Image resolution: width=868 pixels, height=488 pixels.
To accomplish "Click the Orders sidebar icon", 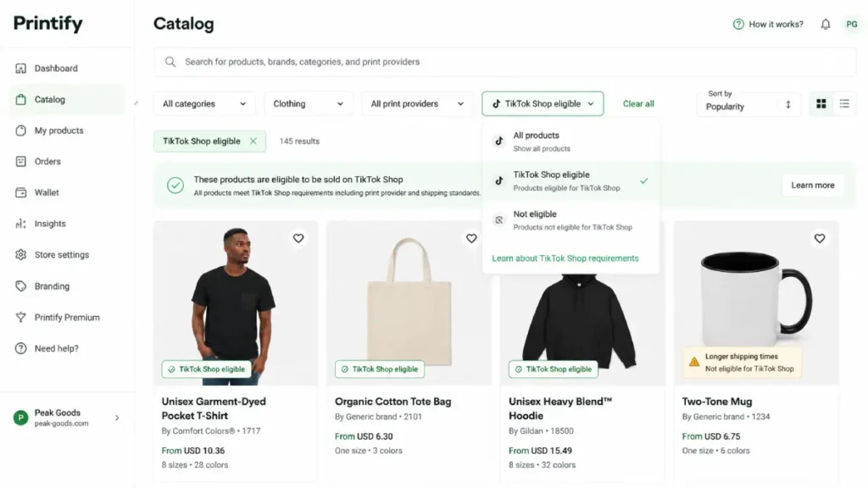I will coord(20,162).
